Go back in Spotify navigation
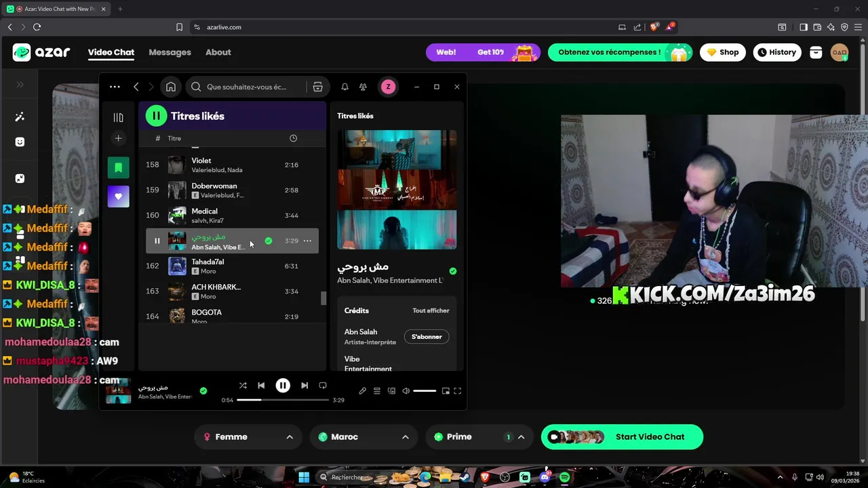868x488 pixels. coord(136,87)
